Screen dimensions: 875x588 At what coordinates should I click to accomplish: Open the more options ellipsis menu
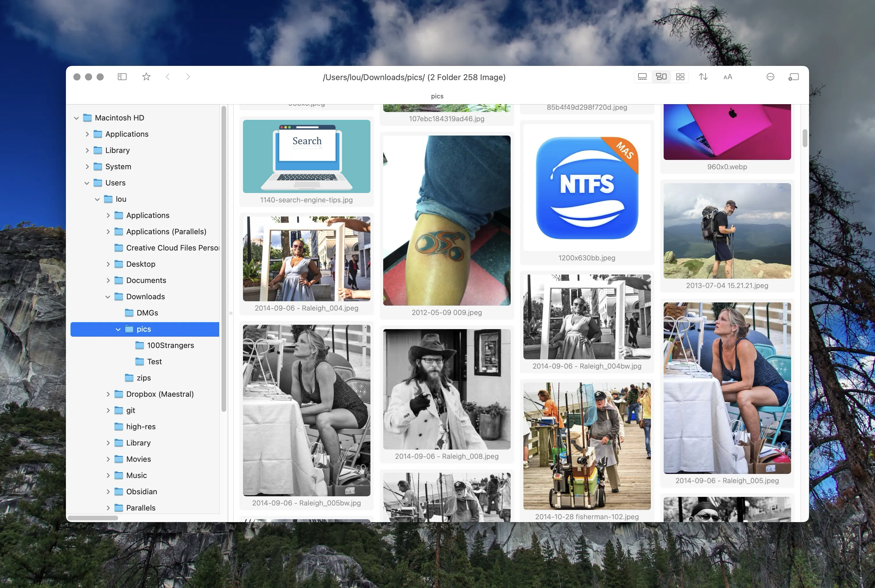(x=770, y=77)
